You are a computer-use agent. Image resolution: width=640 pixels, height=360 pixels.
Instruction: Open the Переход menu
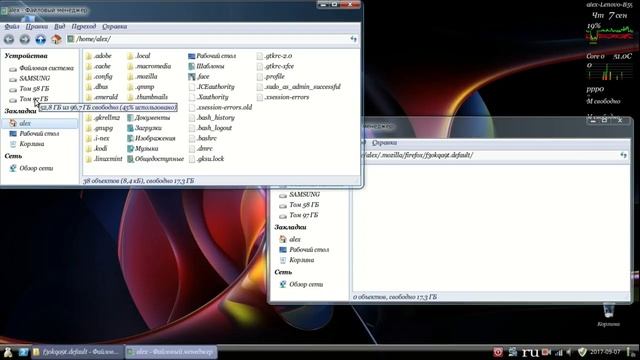(x=84, y=27)
